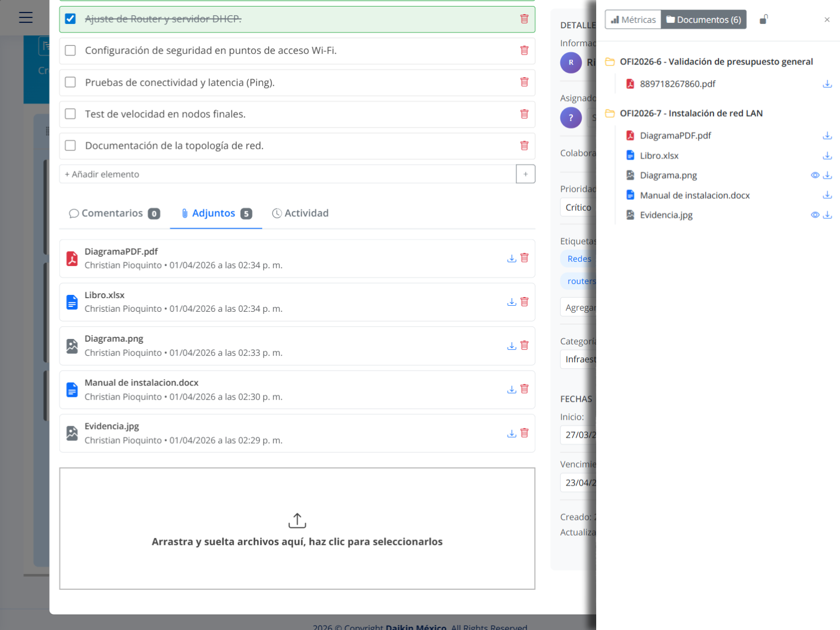
Task: Preview Diagrama.png using the eye icon
Action: coord(814,175)
